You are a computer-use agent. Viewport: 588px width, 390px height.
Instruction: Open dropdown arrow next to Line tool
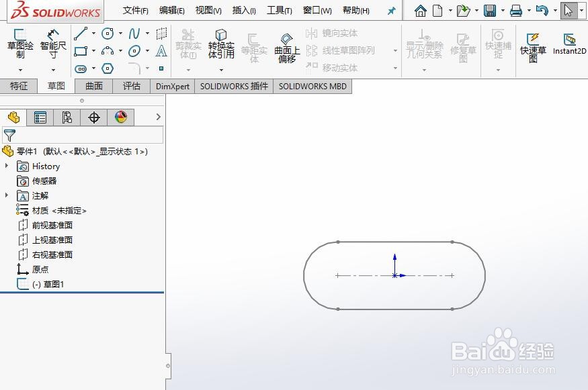[94, 34]
